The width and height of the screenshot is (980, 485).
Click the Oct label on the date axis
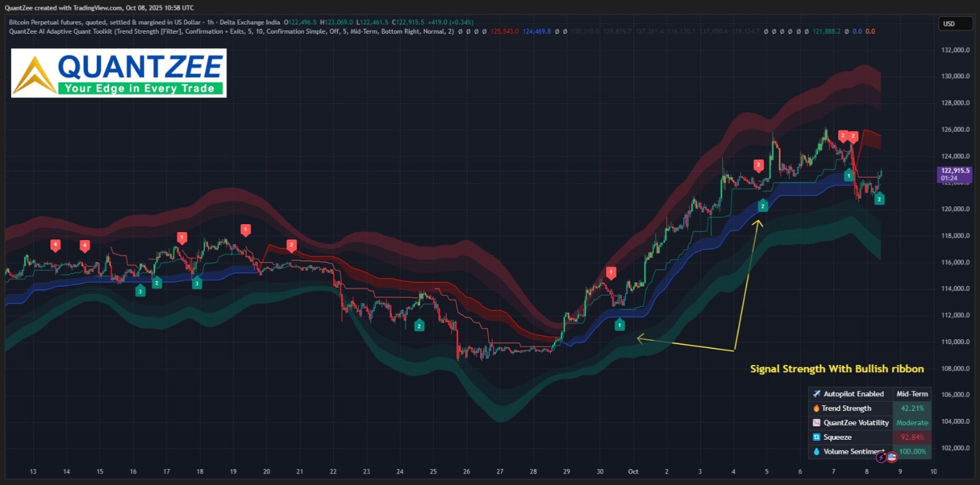point(633,472)
